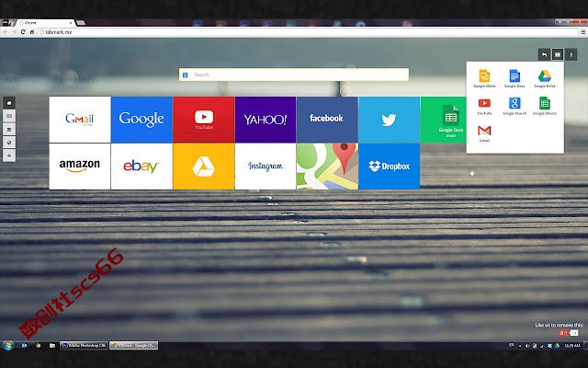This screenshot has height=368, width=588.
Task: Open the eBay tile
Action: [141, 167]
